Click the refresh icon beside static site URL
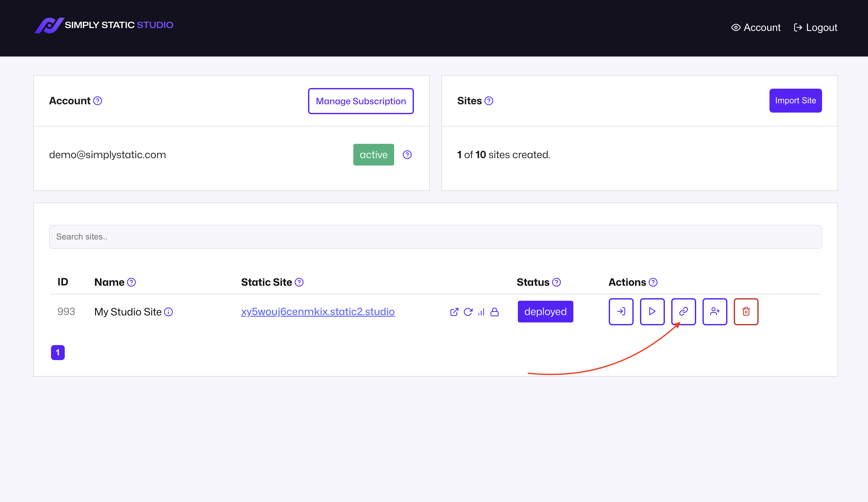This screenshot has width=868, height=502. point(468,312)
